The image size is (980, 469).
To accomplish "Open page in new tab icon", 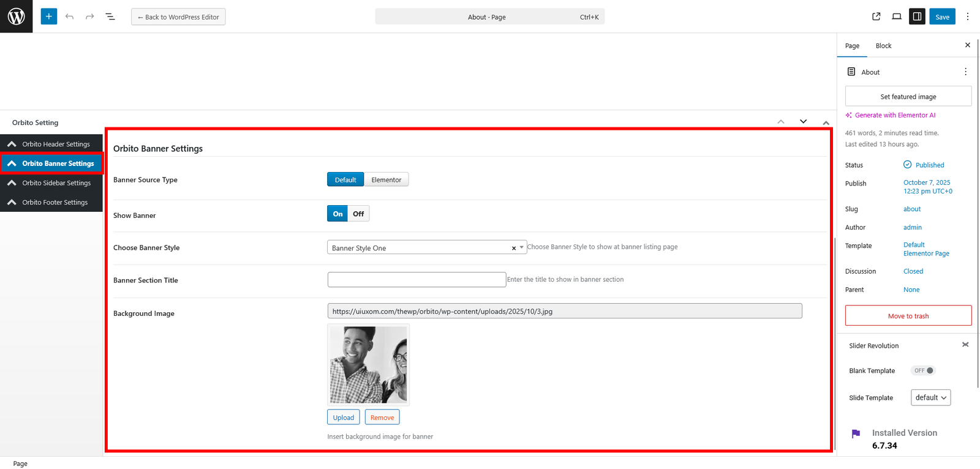I will pos(876,17).
